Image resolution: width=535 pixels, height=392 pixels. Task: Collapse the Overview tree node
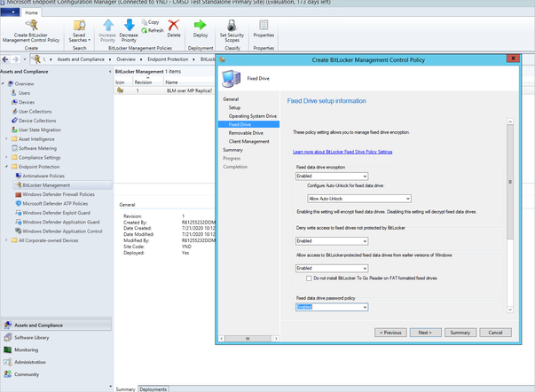click(x=3, y=83)
